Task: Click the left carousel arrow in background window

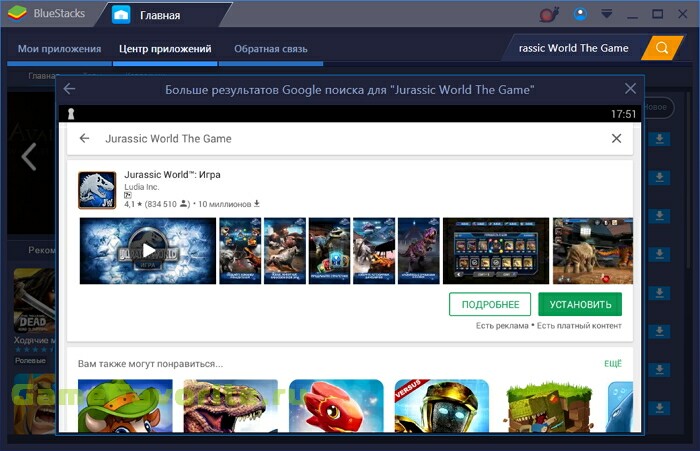Action: click(29, 156)
